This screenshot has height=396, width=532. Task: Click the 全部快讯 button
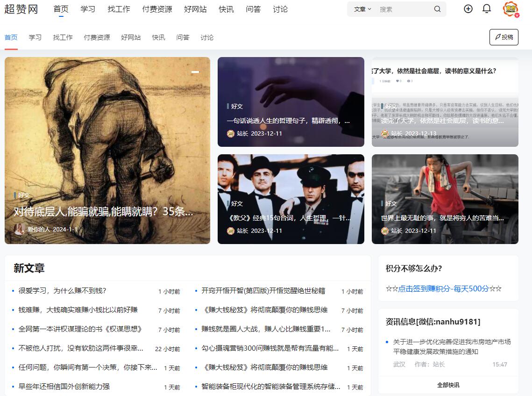448,385
